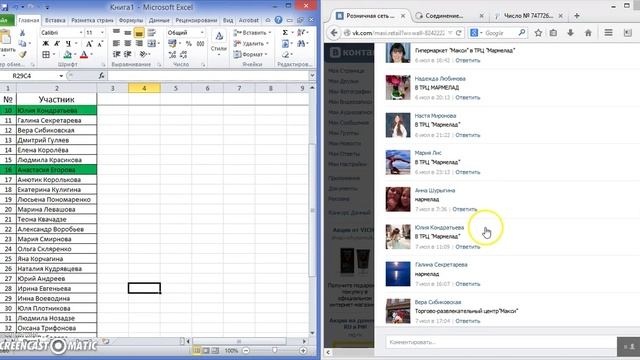
Task: Switch to the Вставка ribbon tab
Action: pyautogui.click(x=55, y=20)
